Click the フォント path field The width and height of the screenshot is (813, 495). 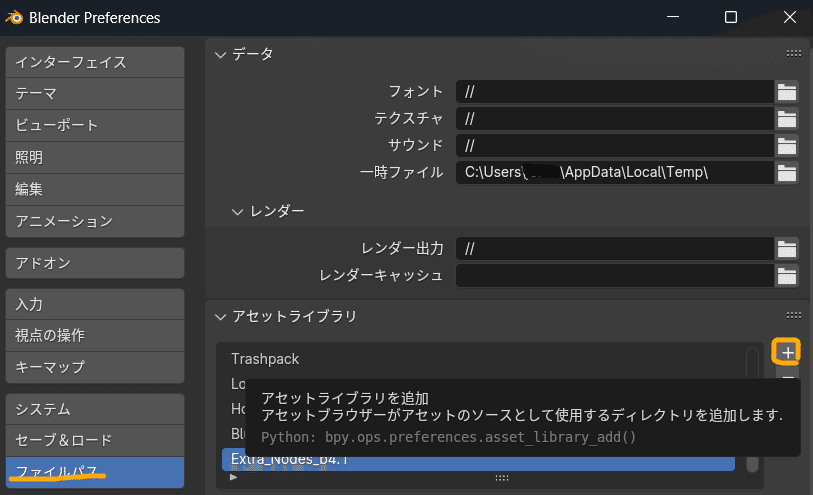click(615, 92)
